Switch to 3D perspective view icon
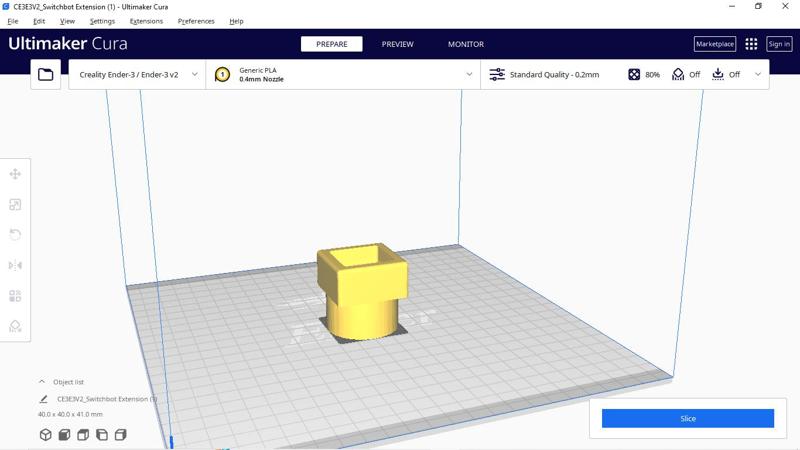 click(x=45, y=435)
